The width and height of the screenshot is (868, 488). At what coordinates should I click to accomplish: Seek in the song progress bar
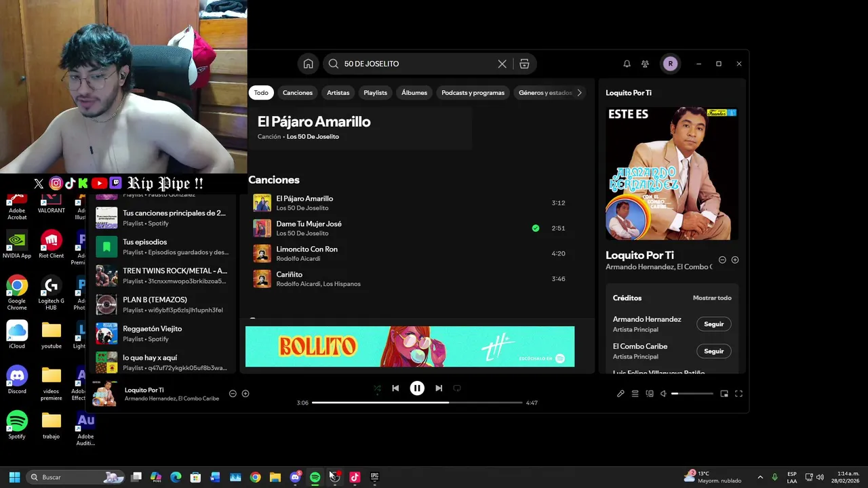click(417, 403)
